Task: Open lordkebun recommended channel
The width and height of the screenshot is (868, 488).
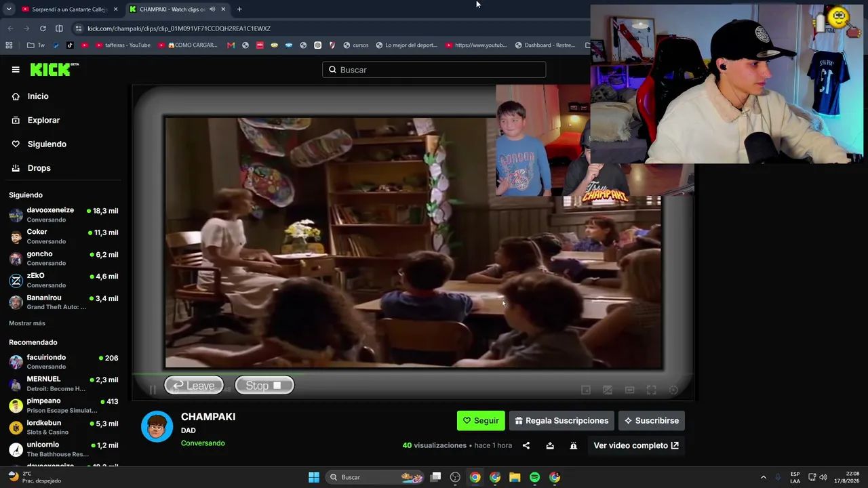Action: (x=63, y=428)
